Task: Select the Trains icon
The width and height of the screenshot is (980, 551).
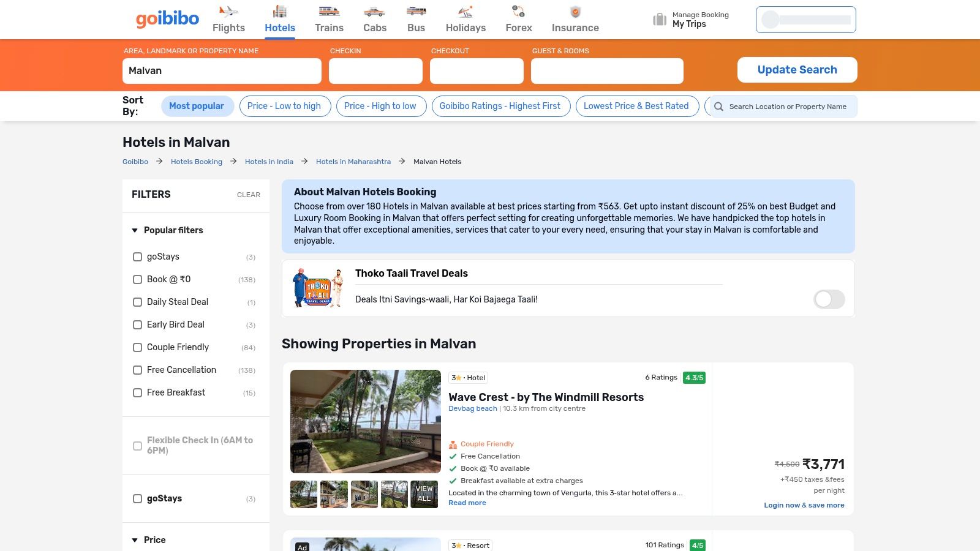Action: coord(329,12)
